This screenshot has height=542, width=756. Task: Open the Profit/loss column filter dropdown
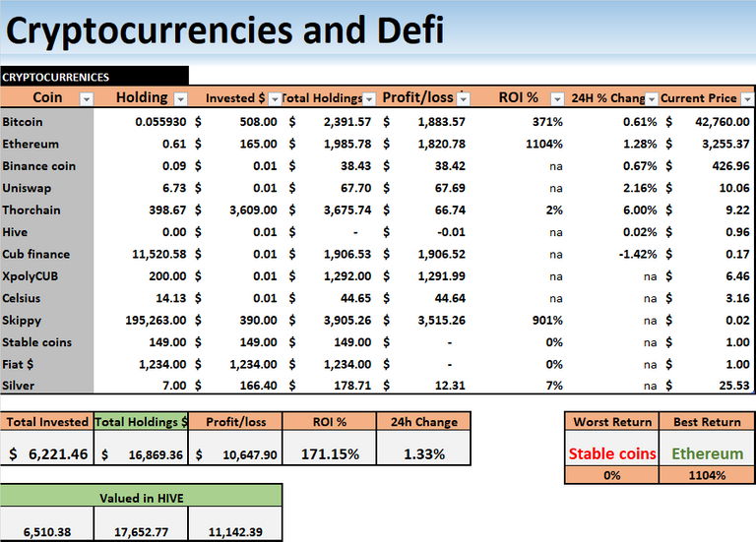click(x=464, y=99)
